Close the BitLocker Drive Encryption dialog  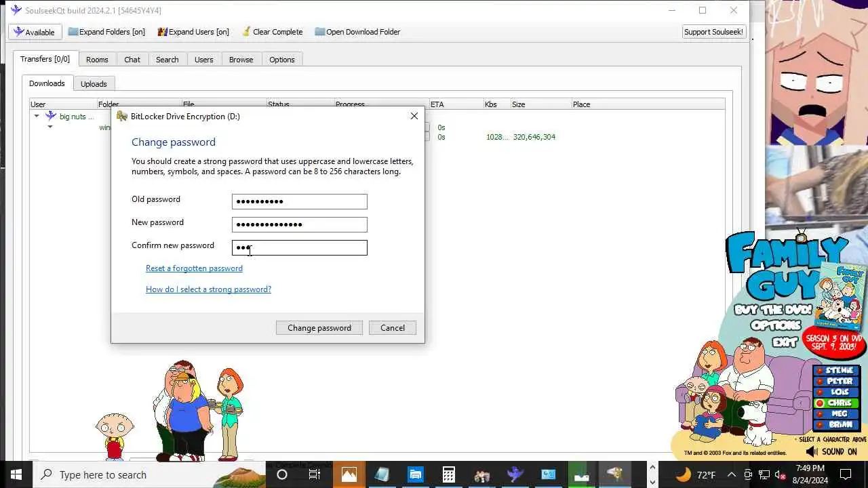pos(414,116)
